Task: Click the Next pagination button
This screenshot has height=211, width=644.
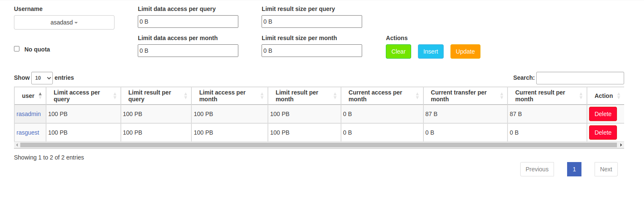Action: (606, 169)
